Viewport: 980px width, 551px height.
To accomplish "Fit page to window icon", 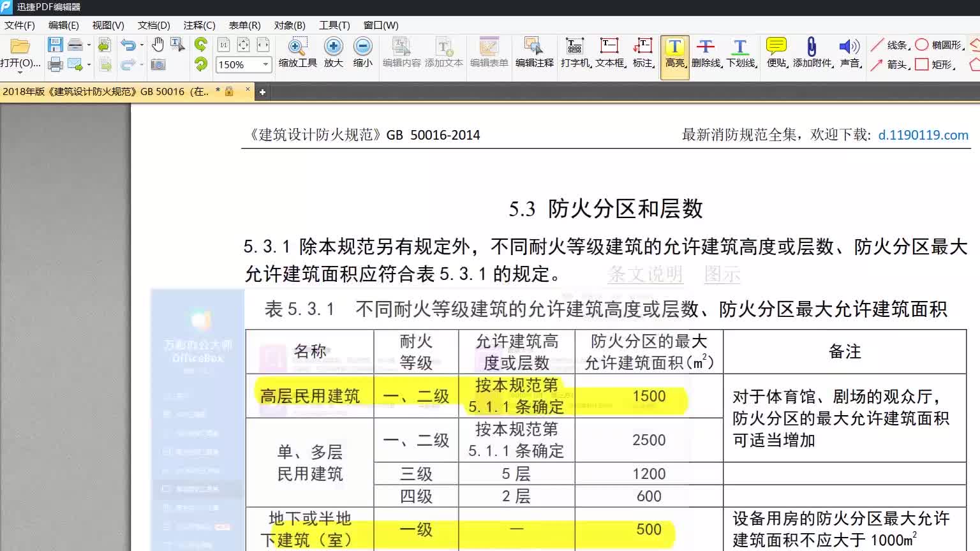I will pos(243,45).
